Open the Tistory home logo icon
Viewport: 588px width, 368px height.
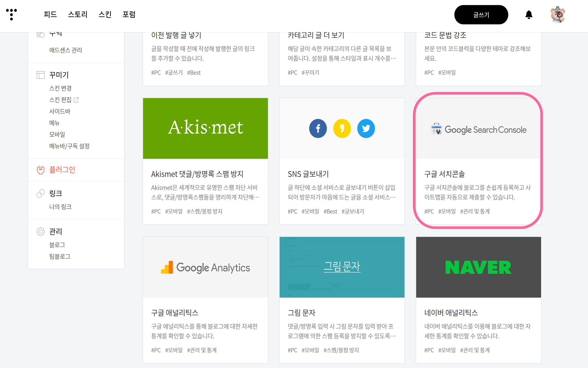point(11,15)
